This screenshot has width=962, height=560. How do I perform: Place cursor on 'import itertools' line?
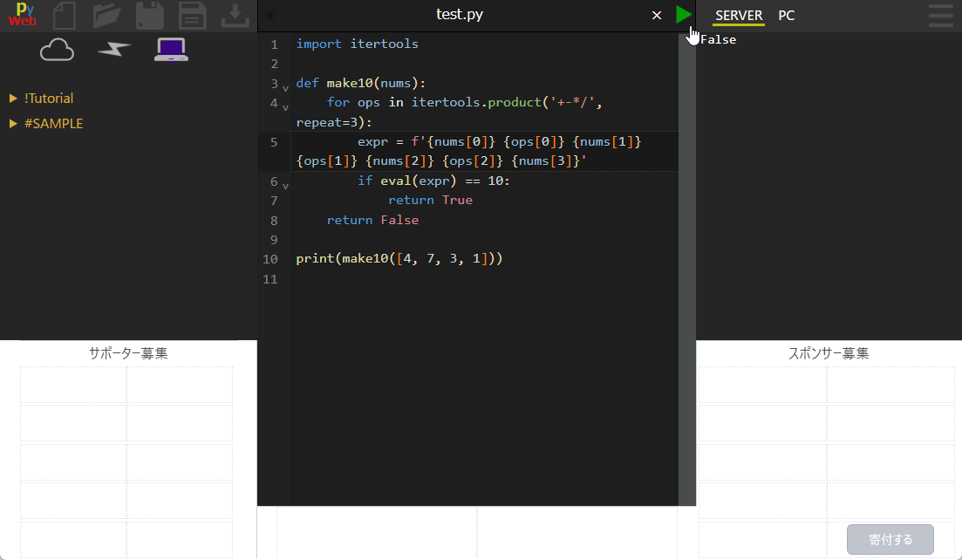pos(357,44)
